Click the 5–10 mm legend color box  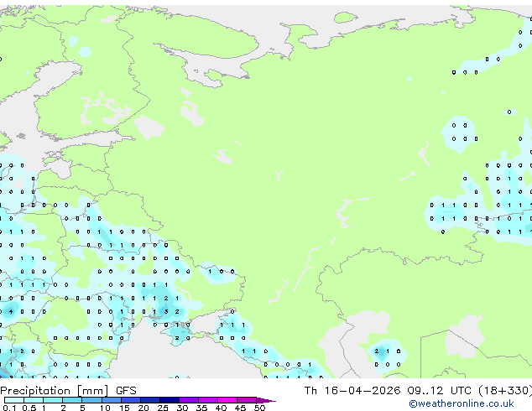92,400
